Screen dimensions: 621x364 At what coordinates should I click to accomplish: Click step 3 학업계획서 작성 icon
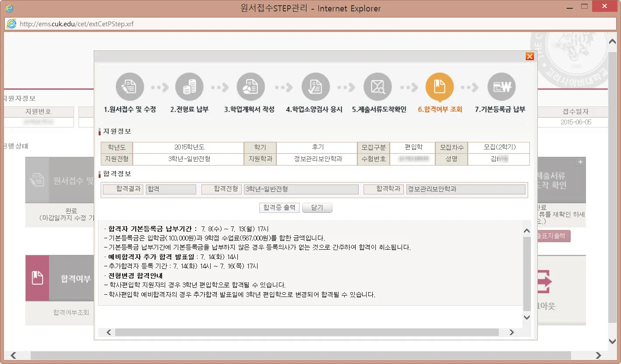(x=251, y=87)
